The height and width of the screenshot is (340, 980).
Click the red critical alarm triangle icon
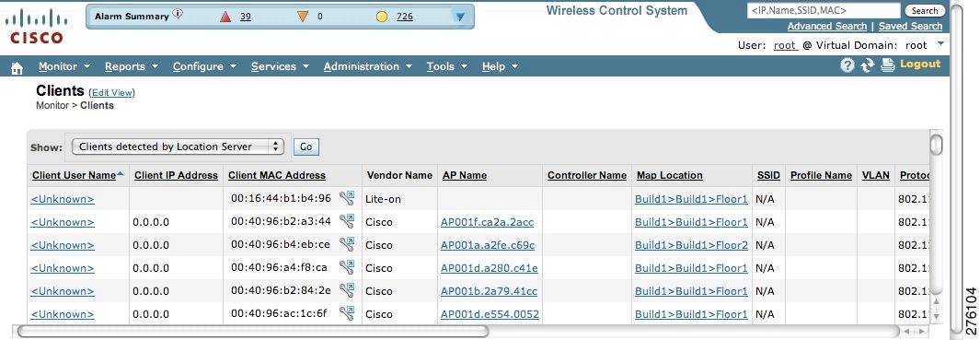(x=225, y=17)
